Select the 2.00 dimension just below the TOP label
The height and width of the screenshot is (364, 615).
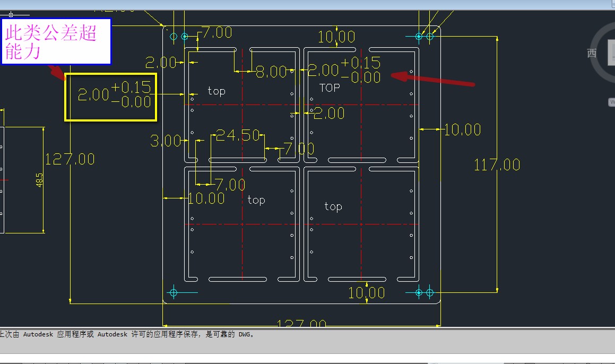pos(329,114)
